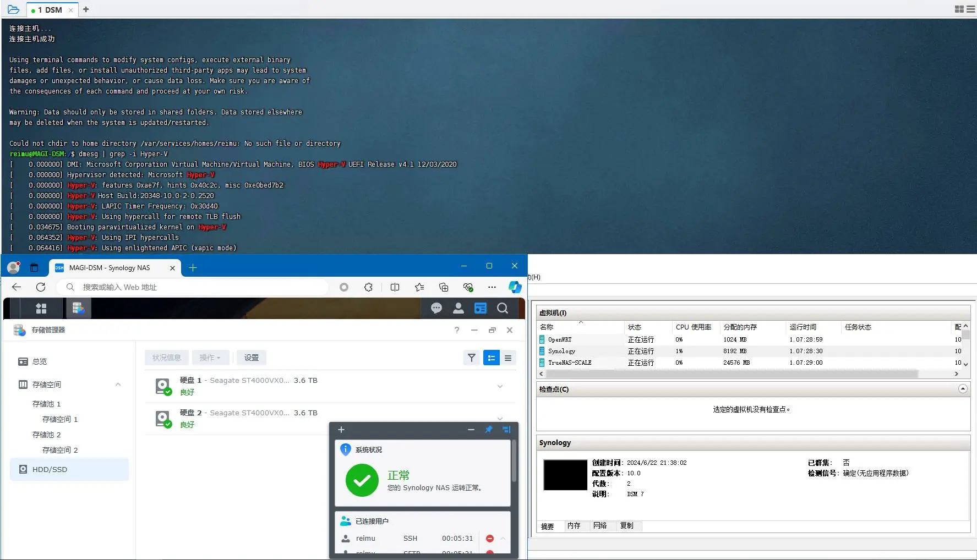
Task: Open the DSM user account options icon
Action: [x=458, y=308]
